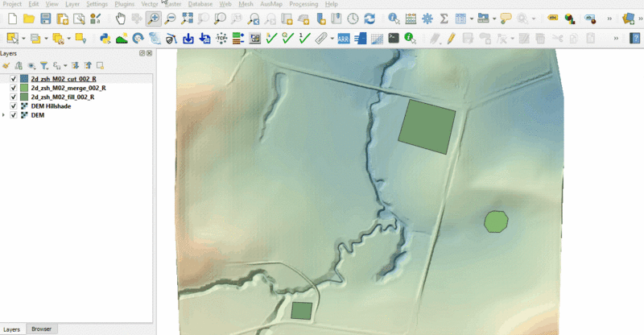Select the Pan Map hand tool

120,18
